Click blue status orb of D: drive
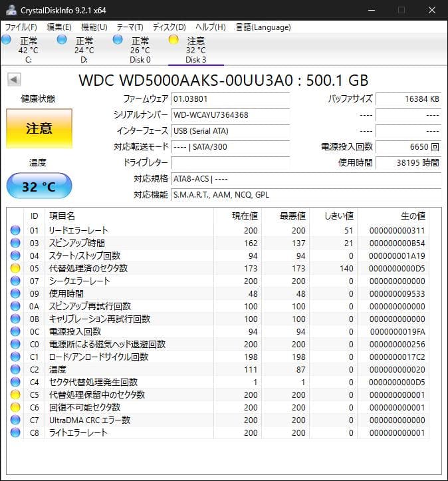Screen dimensions: 448x481 (62, 39)
